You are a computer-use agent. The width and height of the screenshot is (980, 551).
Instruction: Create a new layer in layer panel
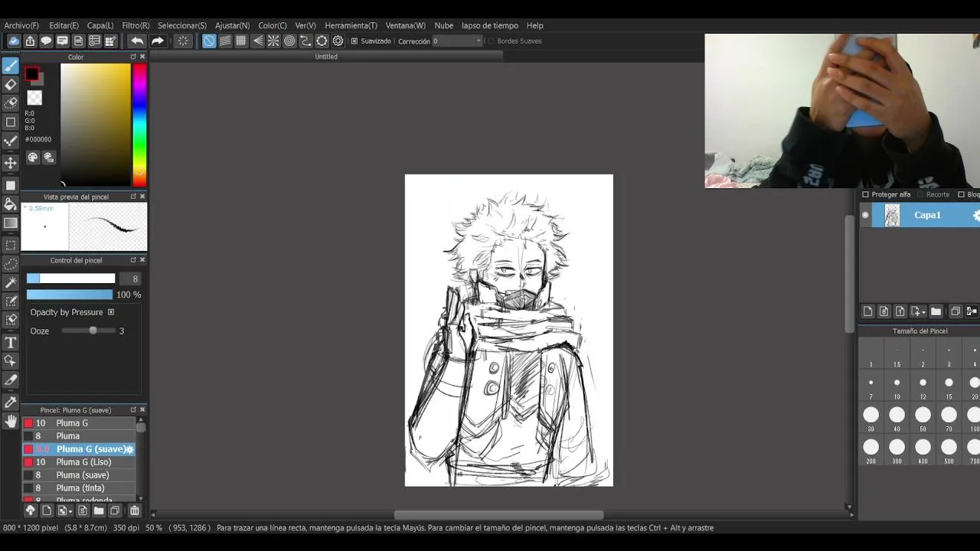pyautogui.click(x=867, y=311)
